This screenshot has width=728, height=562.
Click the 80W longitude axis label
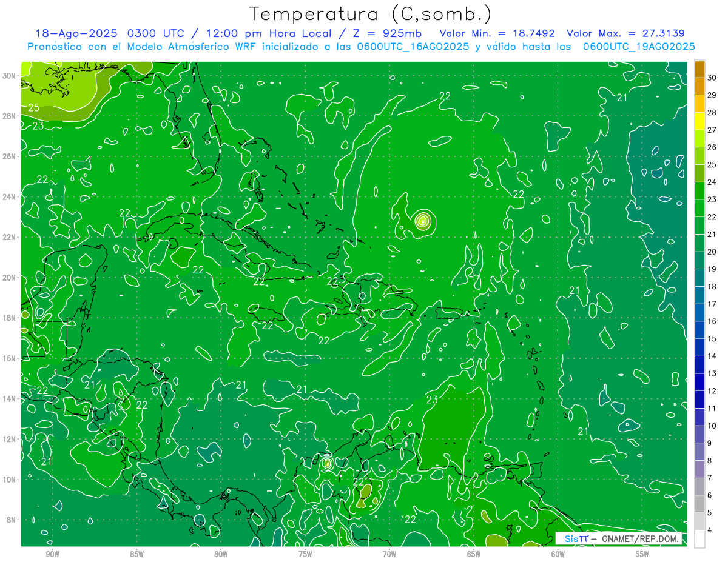tap(221, 554)
